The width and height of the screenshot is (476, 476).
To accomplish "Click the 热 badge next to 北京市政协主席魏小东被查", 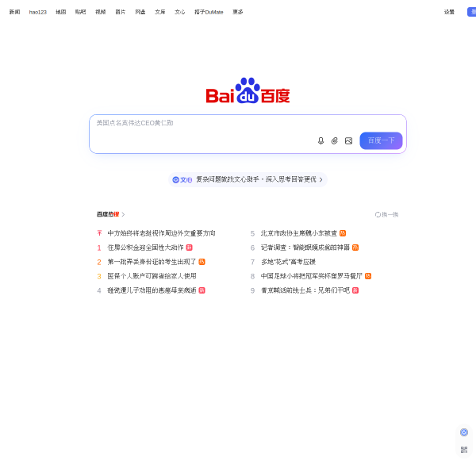I will (343, 233).
